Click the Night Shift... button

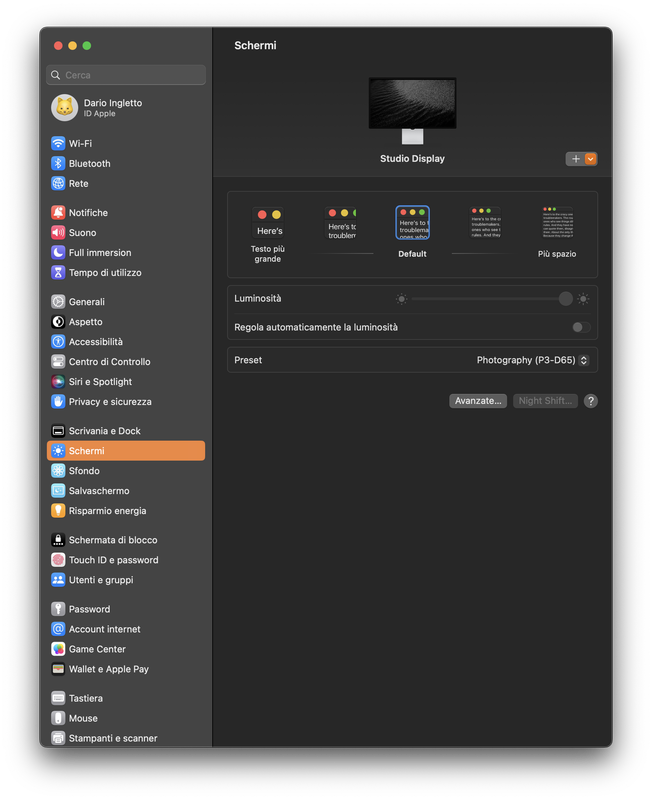pyautogui.click(x=545, y=401)
